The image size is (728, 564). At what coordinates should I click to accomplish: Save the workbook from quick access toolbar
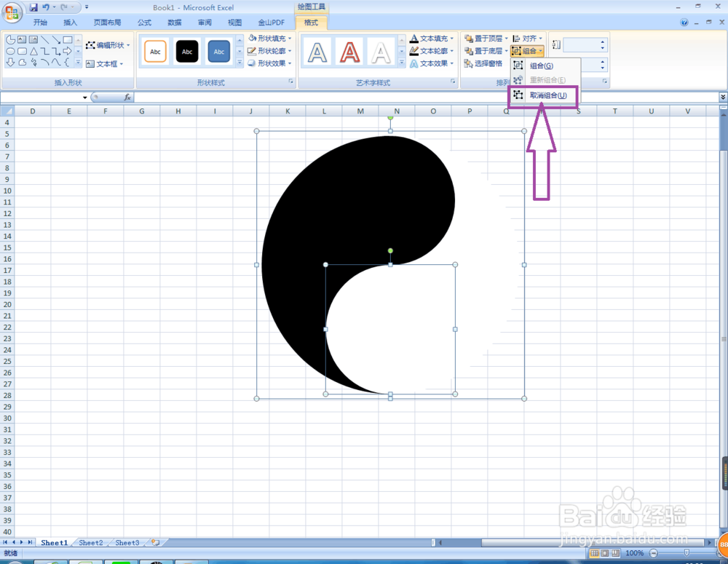[x=33, y=7]
